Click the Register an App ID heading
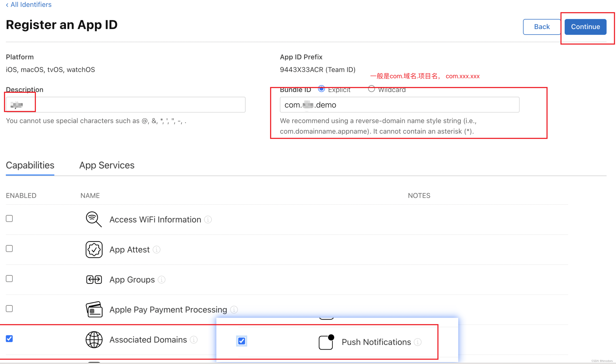 pos(62,25)
